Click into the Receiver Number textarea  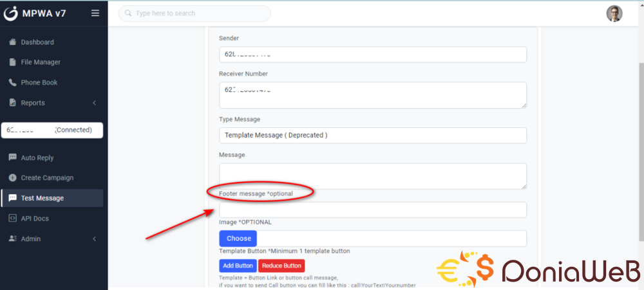373,95
